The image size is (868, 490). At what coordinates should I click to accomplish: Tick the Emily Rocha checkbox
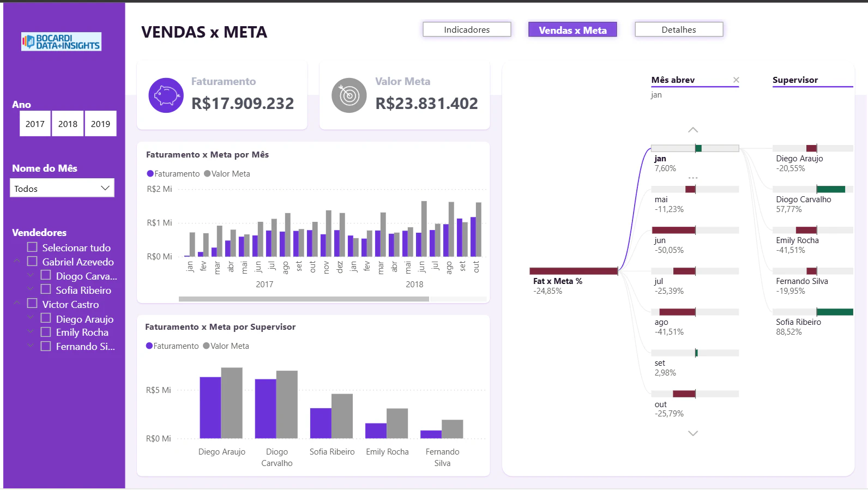click(x=46, y=332)
